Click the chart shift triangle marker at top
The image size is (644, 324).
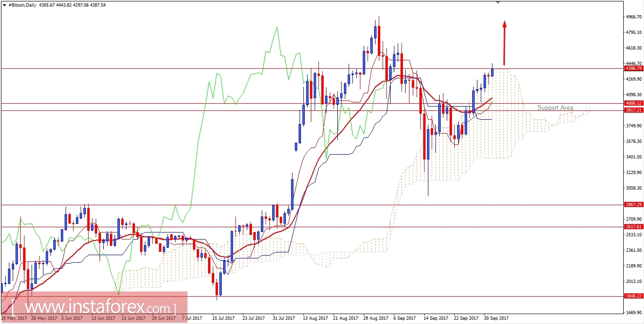coord(498,2)
